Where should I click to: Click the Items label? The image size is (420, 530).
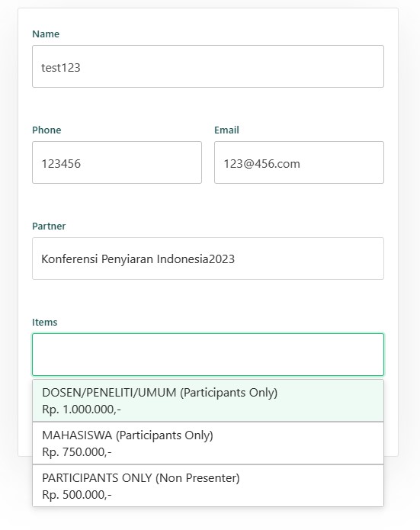click(x=45, y=322)
